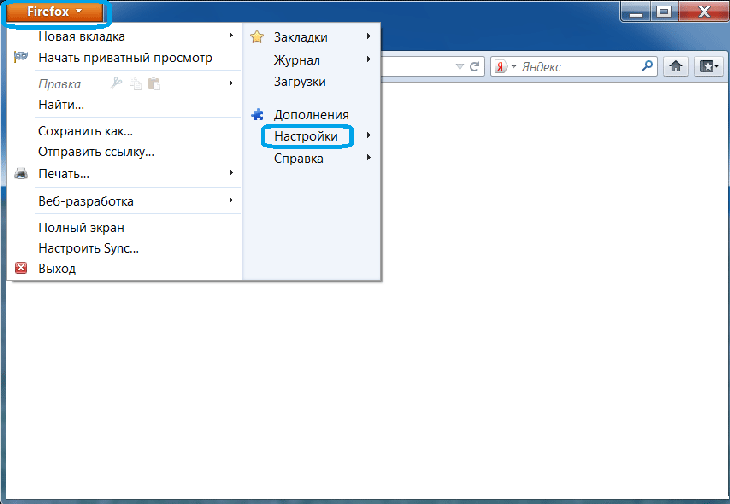The image size is (730, 504).
Task: Expand the Печать submenu arrow
Action: (231, 173)
